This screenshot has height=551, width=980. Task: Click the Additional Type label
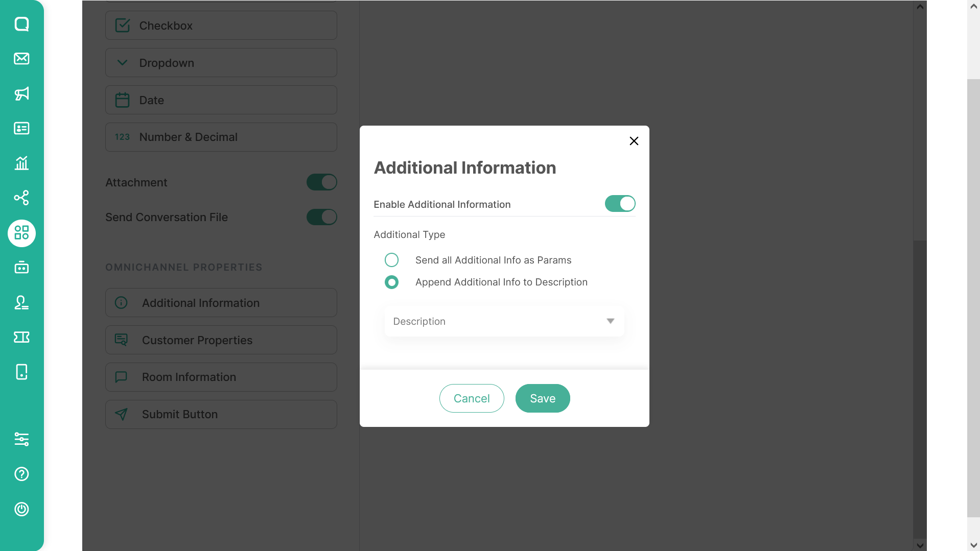tap(409, 234)
